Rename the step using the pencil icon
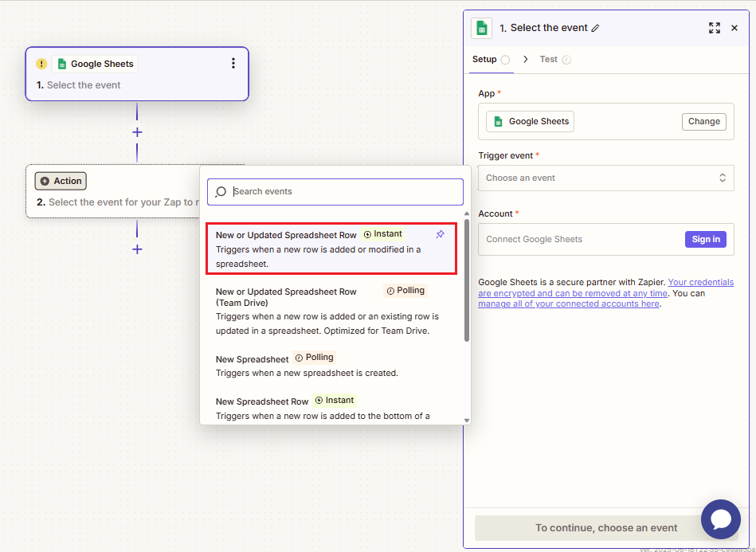This screenshot has height=552, width=756. [x=595, y=28]
